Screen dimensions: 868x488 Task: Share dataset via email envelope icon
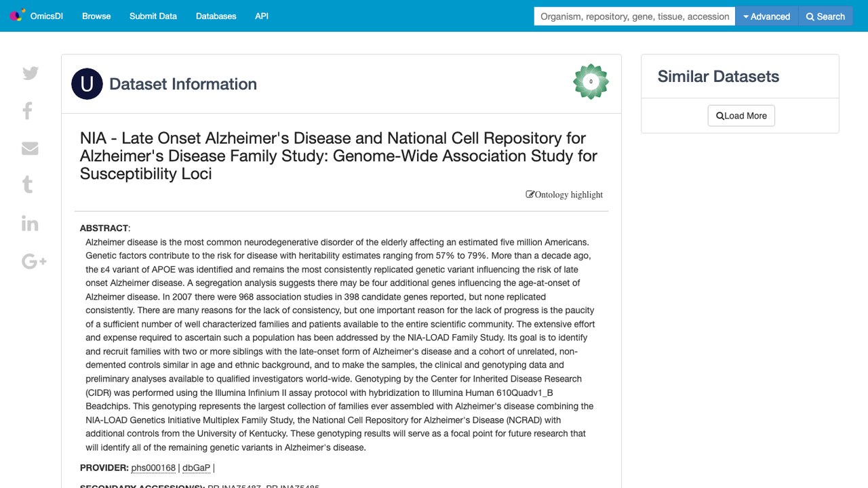pos(30,148)
